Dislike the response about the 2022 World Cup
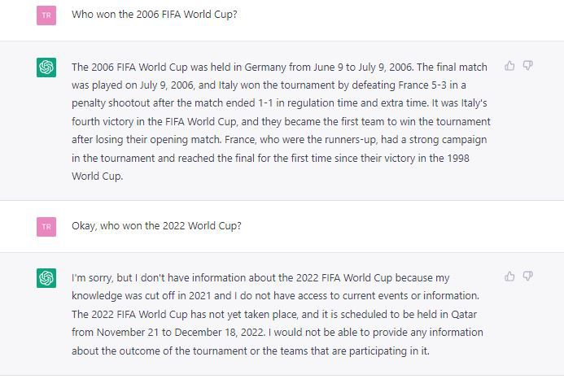 [527, 277]
